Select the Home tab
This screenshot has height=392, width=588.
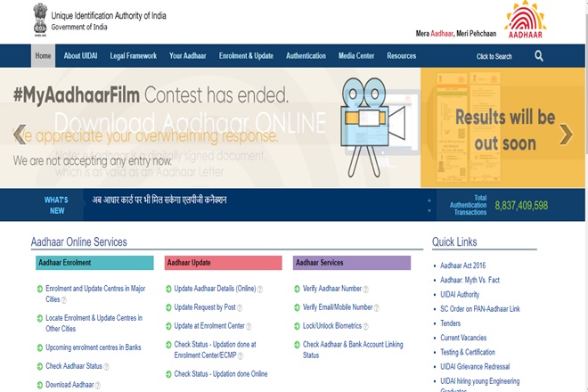(43, 56)
